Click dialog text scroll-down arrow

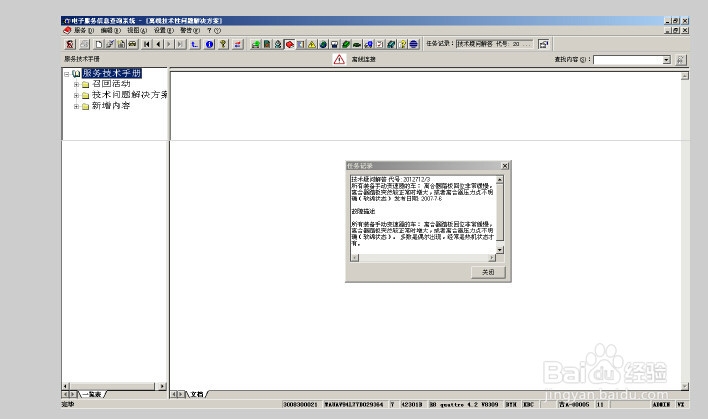click(x=500, y=250)
